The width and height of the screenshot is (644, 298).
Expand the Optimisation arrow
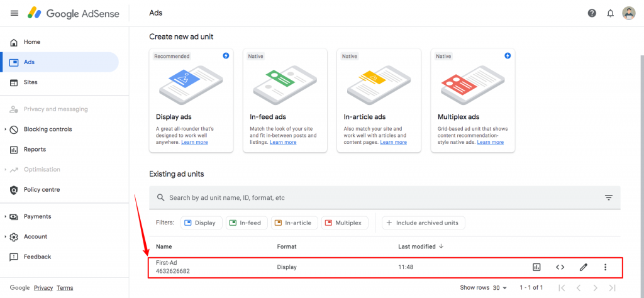point(5,170)
